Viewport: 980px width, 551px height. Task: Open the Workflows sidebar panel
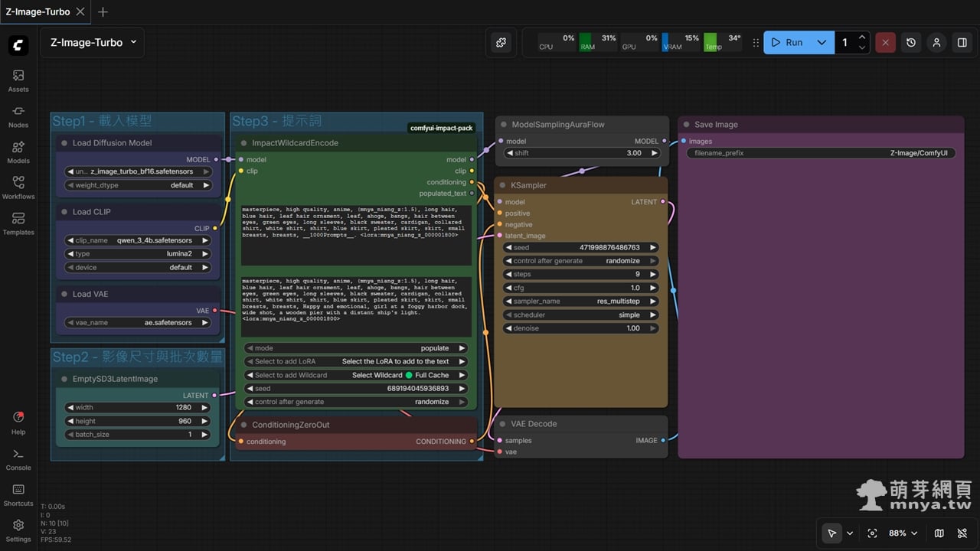click(18, 187)
